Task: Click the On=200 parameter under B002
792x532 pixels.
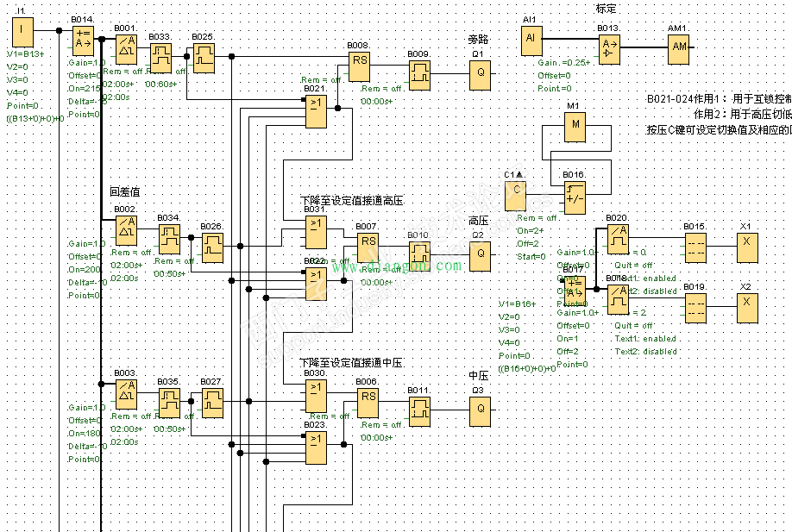Action: tap(85, 270)
